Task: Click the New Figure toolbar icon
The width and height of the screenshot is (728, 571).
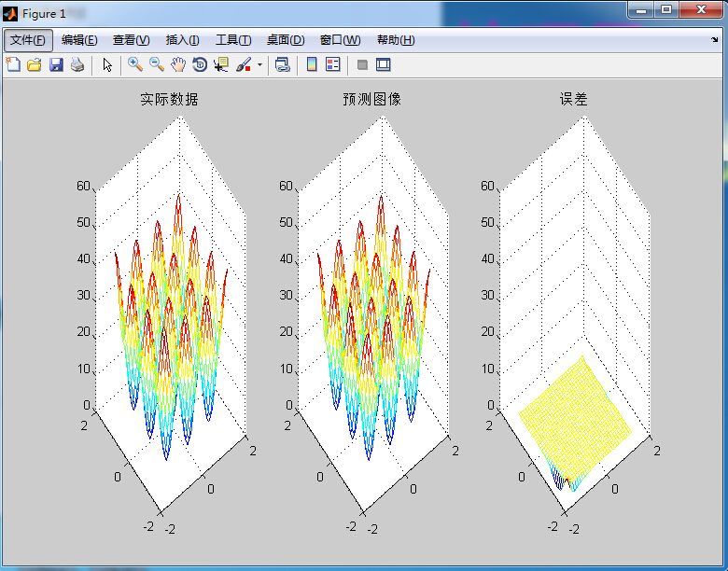Action: pyautogui.click(x=13, y=64)
